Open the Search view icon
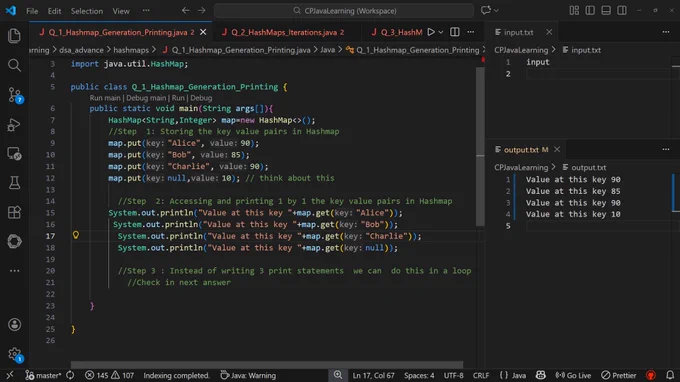Screen dimensions: 680x382 [x=14, y=65]
